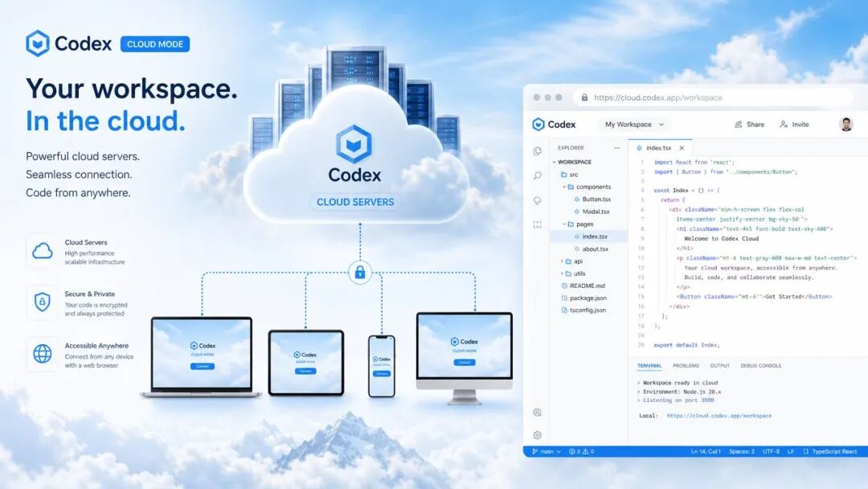Open the settings gear in activity bar
This screenshot has height=489, width=868.
coord(537,435)
